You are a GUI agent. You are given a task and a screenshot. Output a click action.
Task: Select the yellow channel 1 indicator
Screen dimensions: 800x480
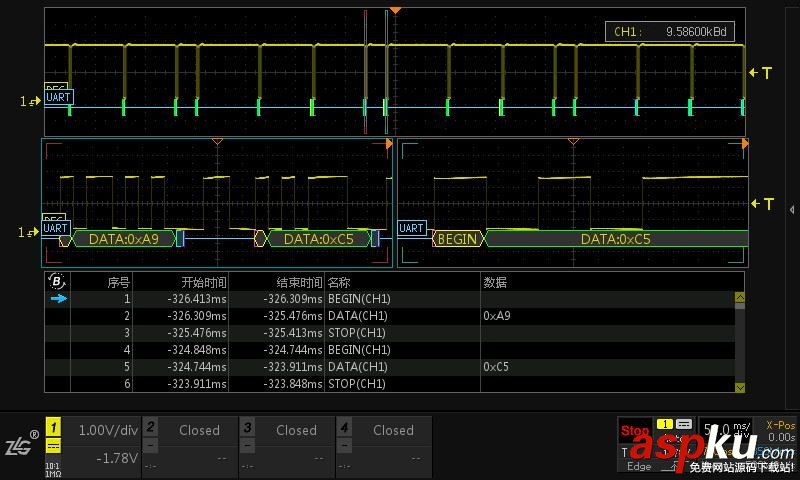point(54,427)
